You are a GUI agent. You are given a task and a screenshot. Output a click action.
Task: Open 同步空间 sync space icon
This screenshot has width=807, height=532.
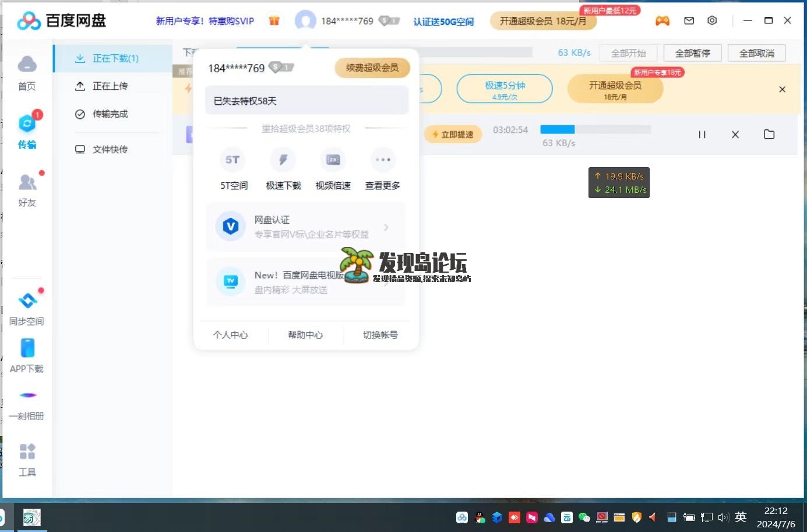27,309
